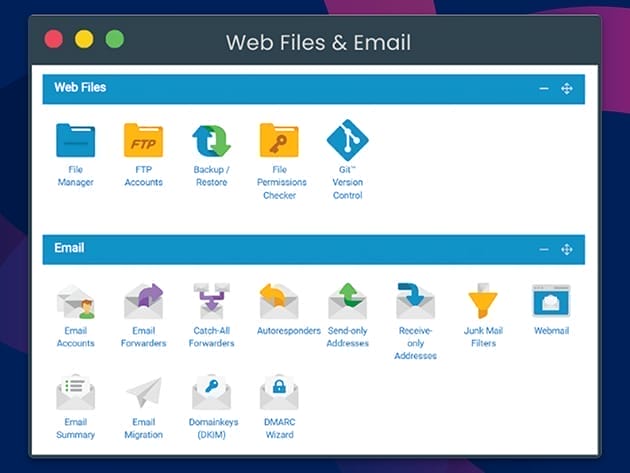This screenshot has width=630, height=473.
Task: Open the DMARC Wizard
Action: tap(279, 393)
